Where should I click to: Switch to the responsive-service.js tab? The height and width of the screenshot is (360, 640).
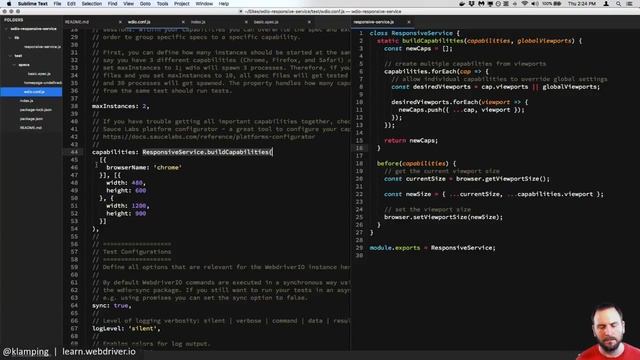click(374, 22)
